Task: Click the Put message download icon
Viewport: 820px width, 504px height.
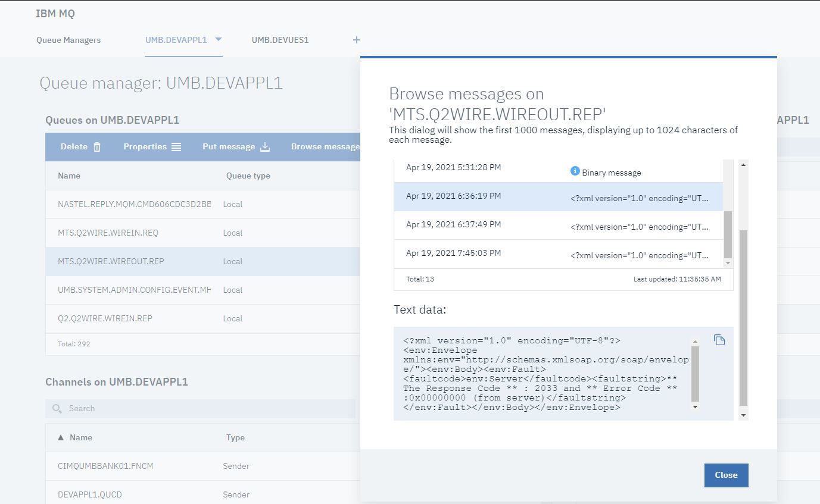Action: coord(265,147)
